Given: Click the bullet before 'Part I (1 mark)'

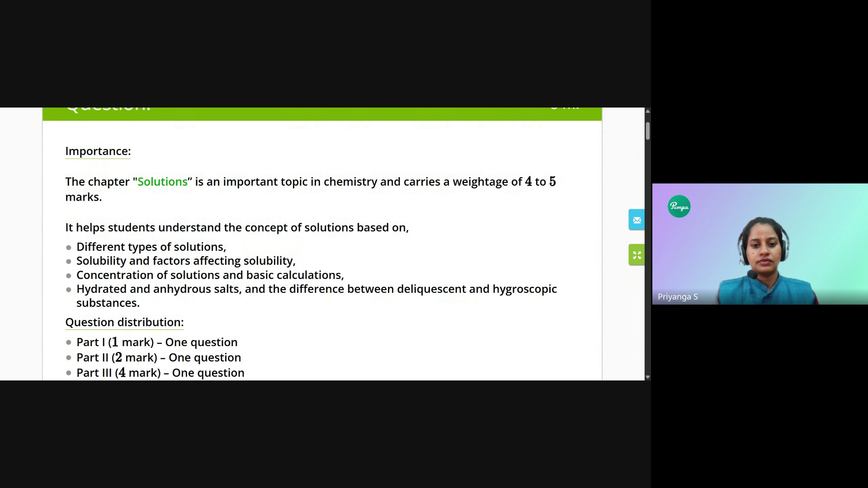Looking at the screenshot, I should (x=69, y=343).
